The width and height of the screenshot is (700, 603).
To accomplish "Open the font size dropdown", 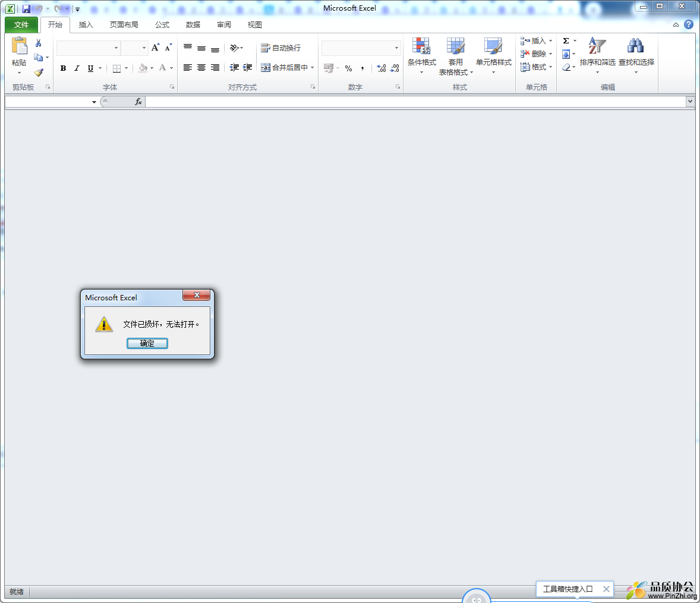I will coord(144,48).
